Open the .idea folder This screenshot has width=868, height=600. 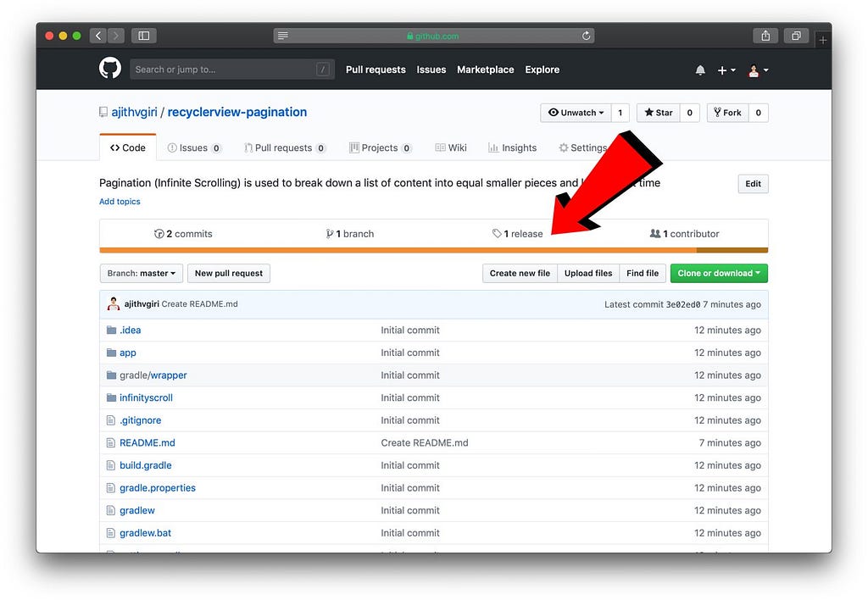130,331
